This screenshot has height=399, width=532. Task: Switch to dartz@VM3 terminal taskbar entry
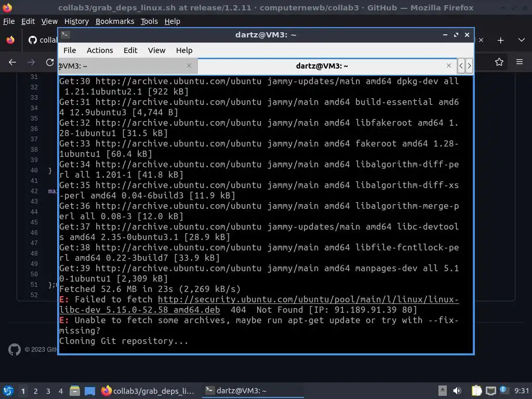[253, 391]
